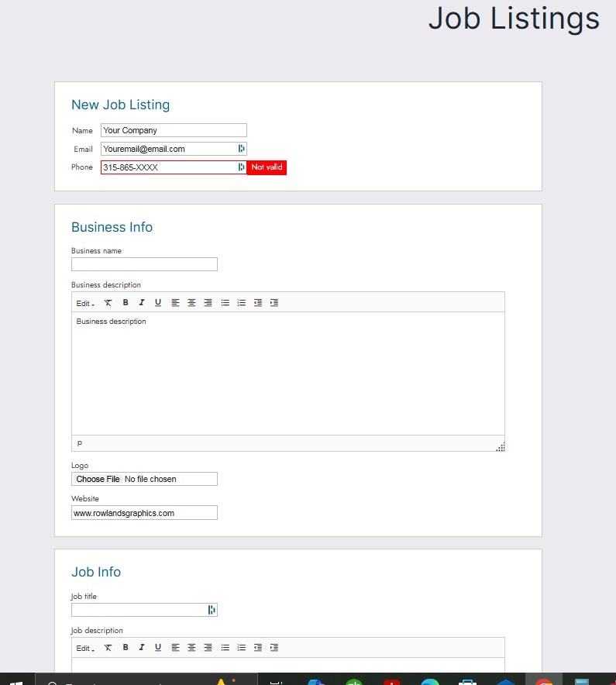616x685 pixels.
Task: Click the Website input field
Action: [144, 513]
